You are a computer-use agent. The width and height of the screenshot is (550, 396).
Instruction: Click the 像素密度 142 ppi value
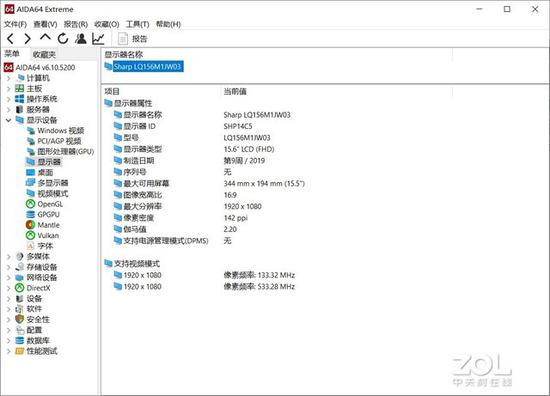click(235, 218)
